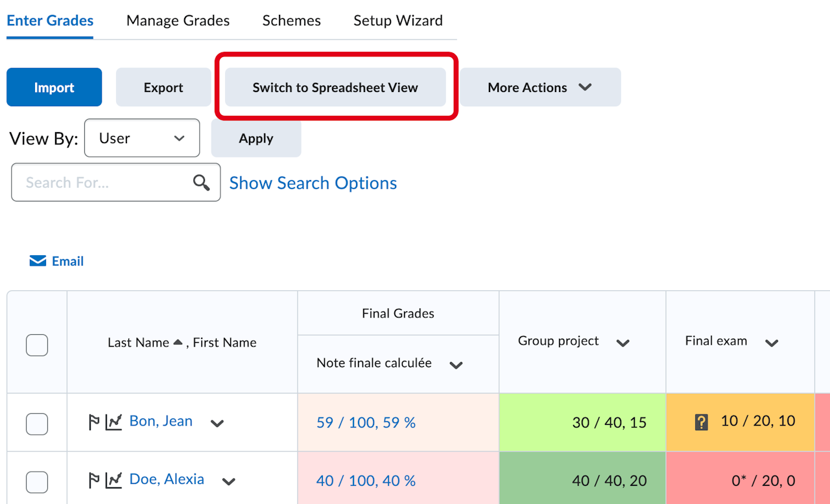
Task: Open the Schemes tab
Action: click(x=291, y=21)
